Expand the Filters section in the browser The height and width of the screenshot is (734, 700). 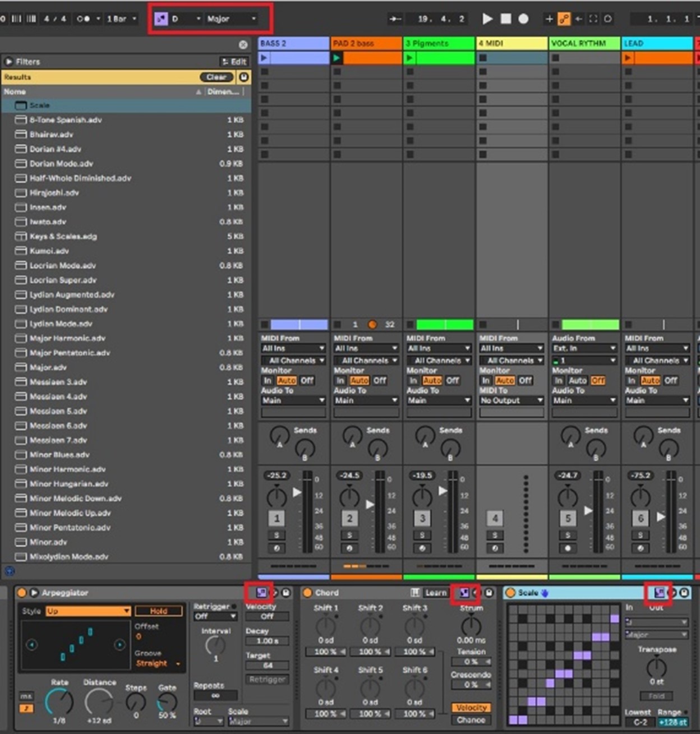tap(9, 62)
